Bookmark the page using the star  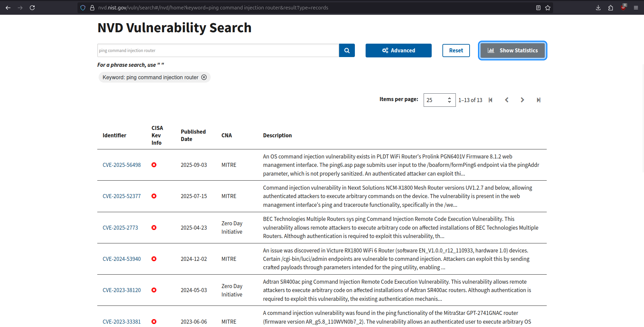tap(548, 7)
